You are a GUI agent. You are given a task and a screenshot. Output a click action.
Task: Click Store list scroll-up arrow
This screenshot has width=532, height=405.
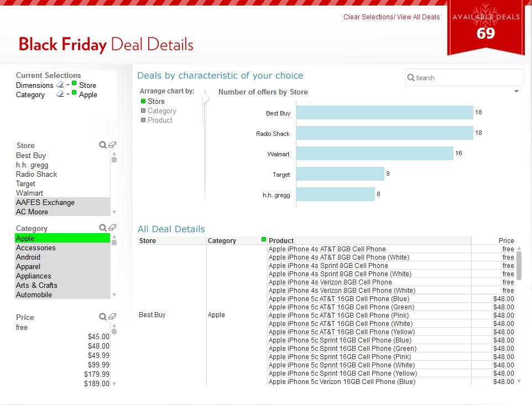(114, 154)
